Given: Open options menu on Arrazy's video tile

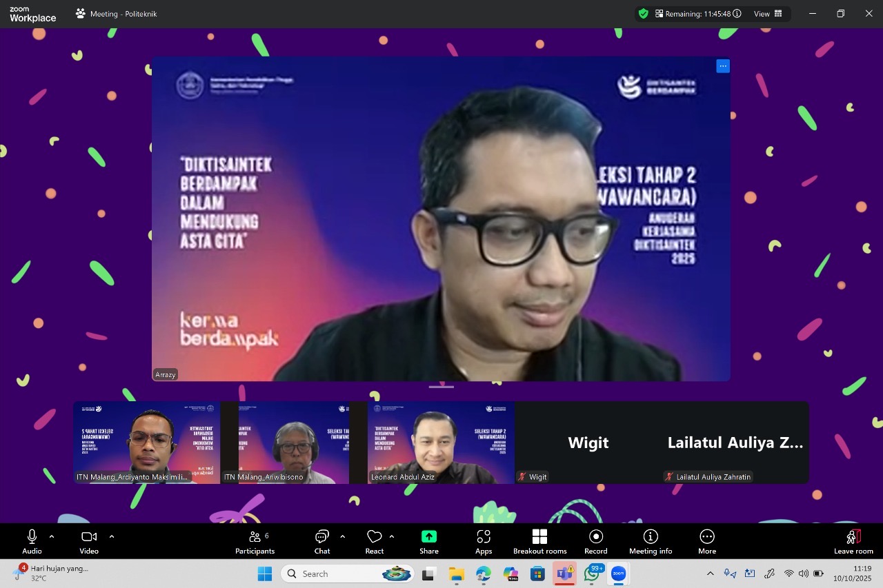Looking at the screenshot, I should (722, 65).
